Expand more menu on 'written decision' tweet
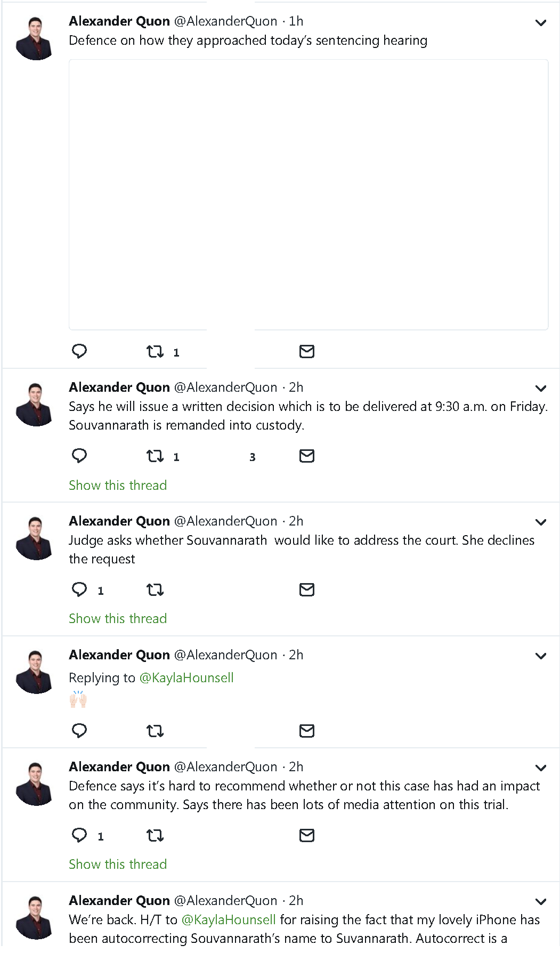This screenshot has width=560, height=953. (541, 389)
